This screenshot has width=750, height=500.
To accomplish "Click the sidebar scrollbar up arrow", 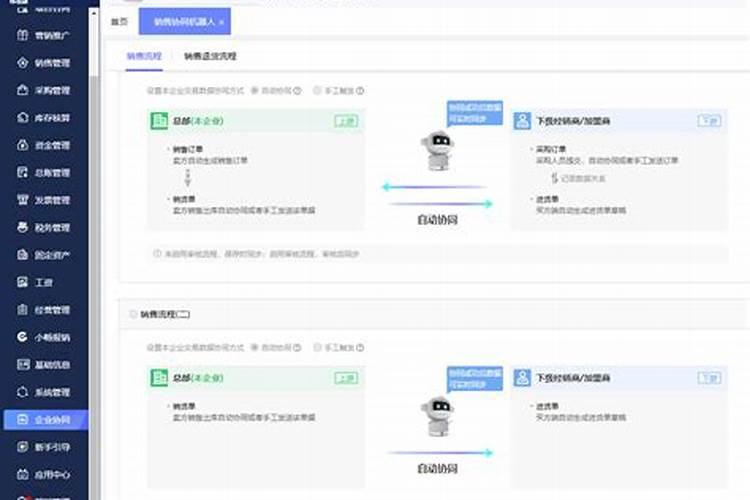I will click(94, 14).
